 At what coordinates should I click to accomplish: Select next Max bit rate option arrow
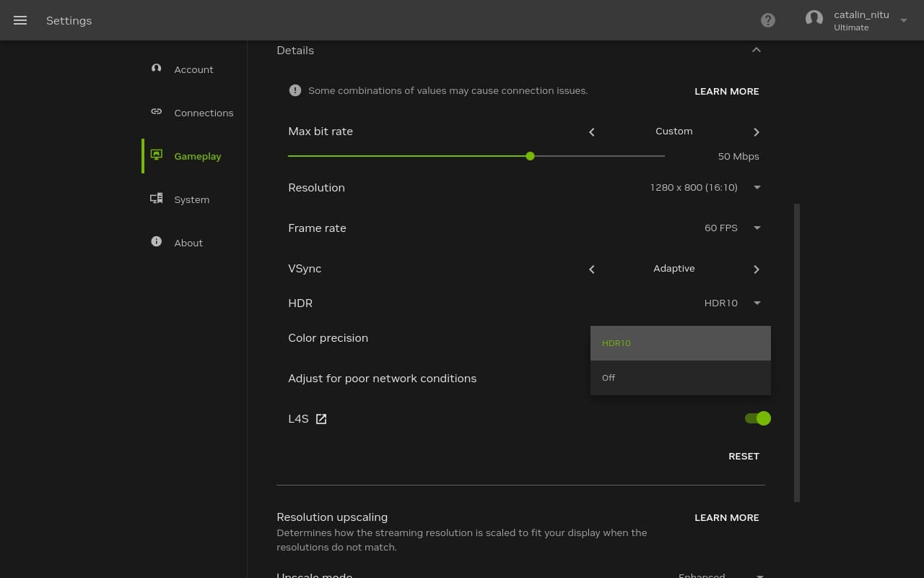[x=757, y=132]
